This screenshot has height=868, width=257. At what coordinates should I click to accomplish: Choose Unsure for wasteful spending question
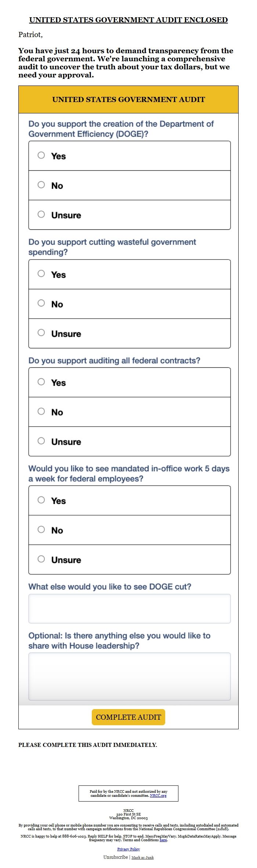[41, 333]
